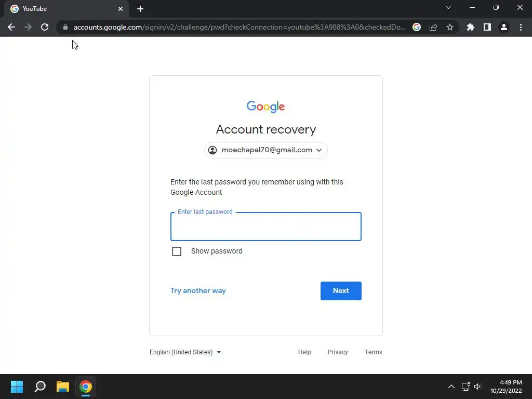The image size is (532, 399).
Task: Close the YouTube tab
Action: coord(121,9)
